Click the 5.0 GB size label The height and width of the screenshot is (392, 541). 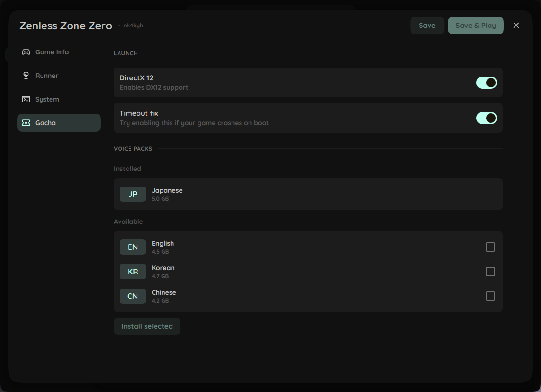(x=160, y=199)
